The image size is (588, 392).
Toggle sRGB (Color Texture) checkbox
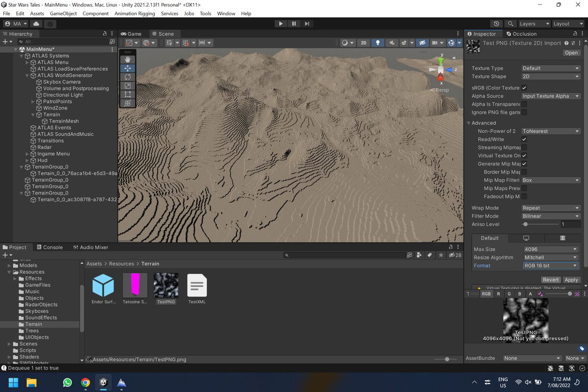tap(524, 88)
